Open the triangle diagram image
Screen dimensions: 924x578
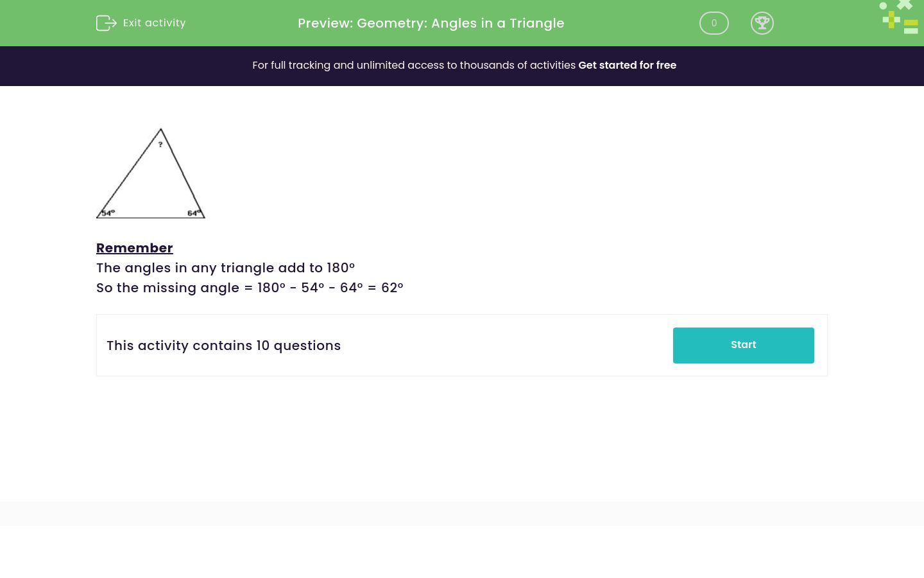(x=151, y=173)
